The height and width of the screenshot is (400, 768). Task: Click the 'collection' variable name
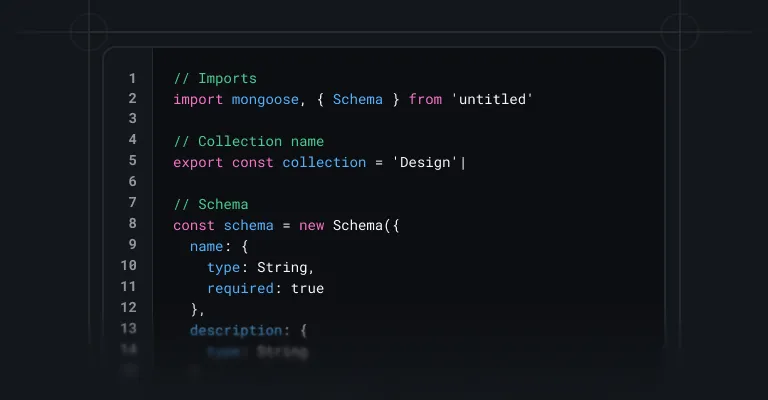[x=324, y=163]
